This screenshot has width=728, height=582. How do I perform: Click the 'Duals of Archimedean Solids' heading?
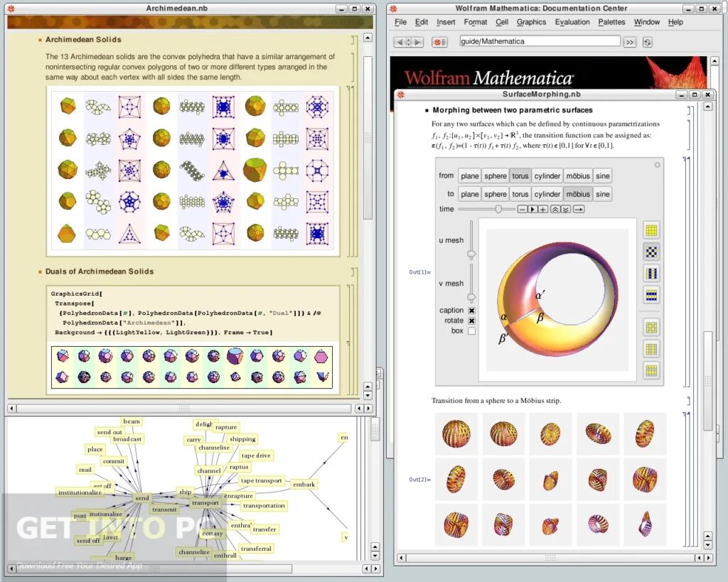(100, 271)
